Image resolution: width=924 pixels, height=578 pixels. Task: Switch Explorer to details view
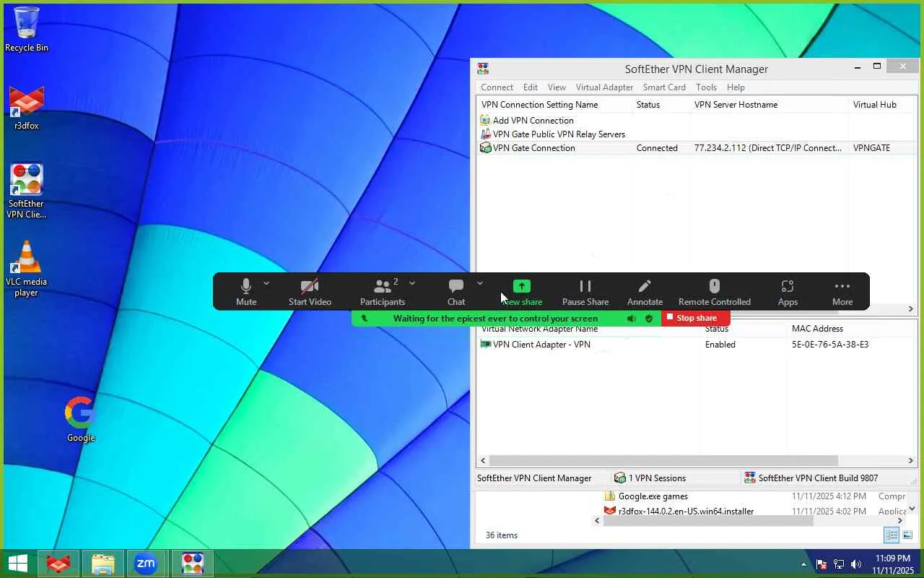coord(892,535)
